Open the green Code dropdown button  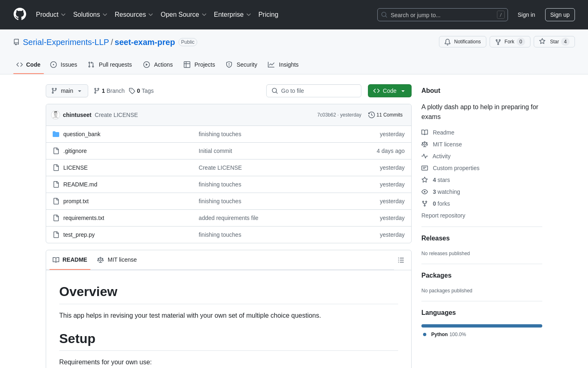point(390,91)
